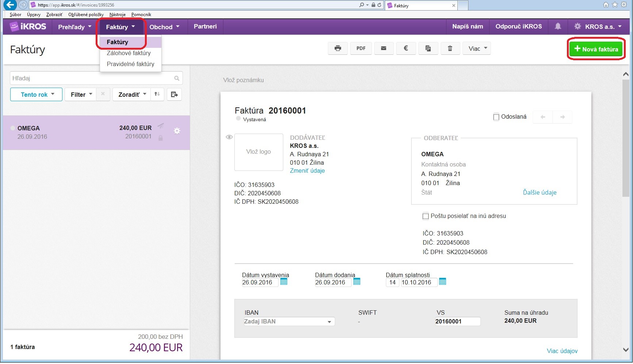Print the invoice with printer icon
Screen dimensions: 633x364
tap(338, 49)
